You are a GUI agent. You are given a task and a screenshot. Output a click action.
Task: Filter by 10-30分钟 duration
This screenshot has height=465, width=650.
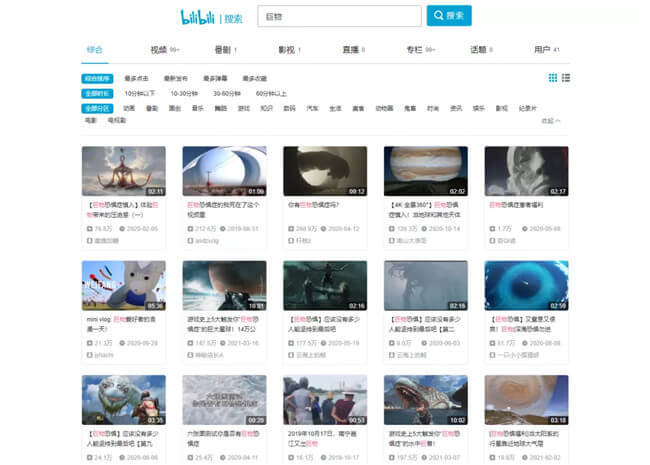(184, 93)
